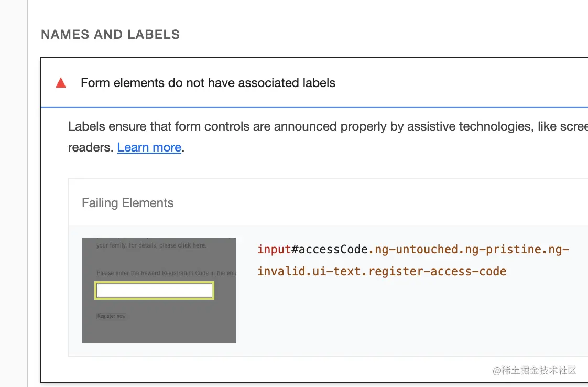Click the red "input" tag in selector
This screenshot has height=387, width=588.
[x=274, y=249]
